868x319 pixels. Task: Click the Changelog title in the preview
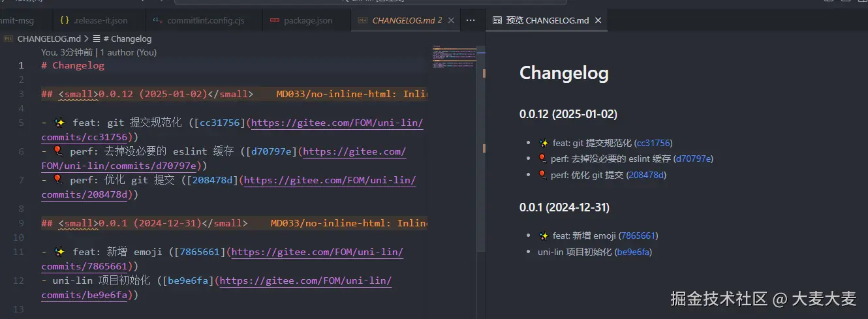coord(564,73)
